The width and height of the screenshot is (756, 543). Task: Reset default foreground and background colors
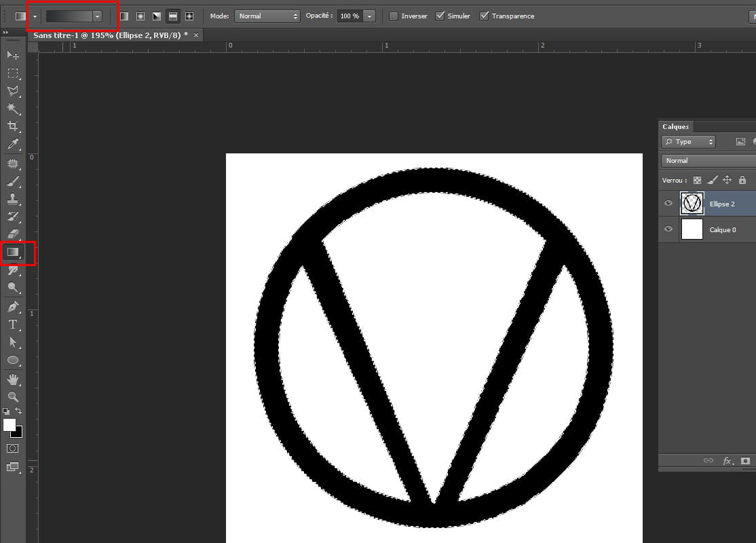(6, 411)
